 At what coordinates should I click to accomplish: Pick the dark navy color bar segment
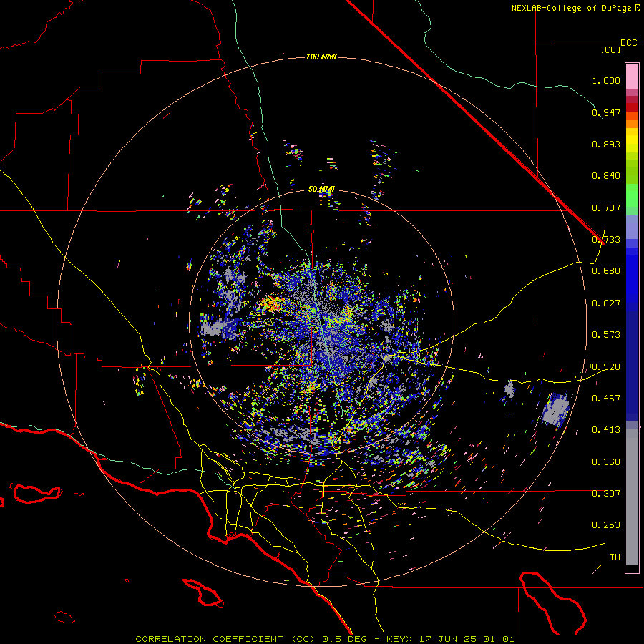pos(632,366)
